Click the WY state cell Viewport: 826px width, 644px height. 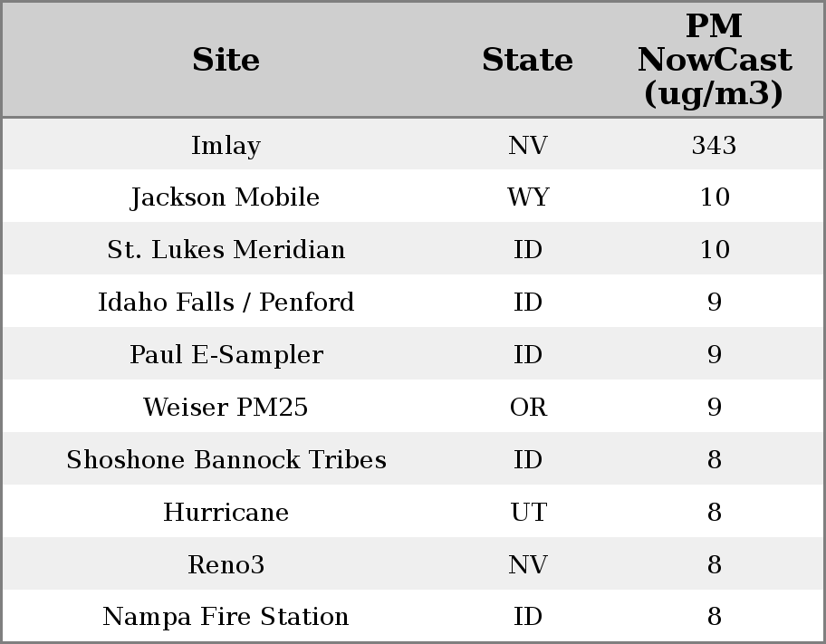coord(528,197)
